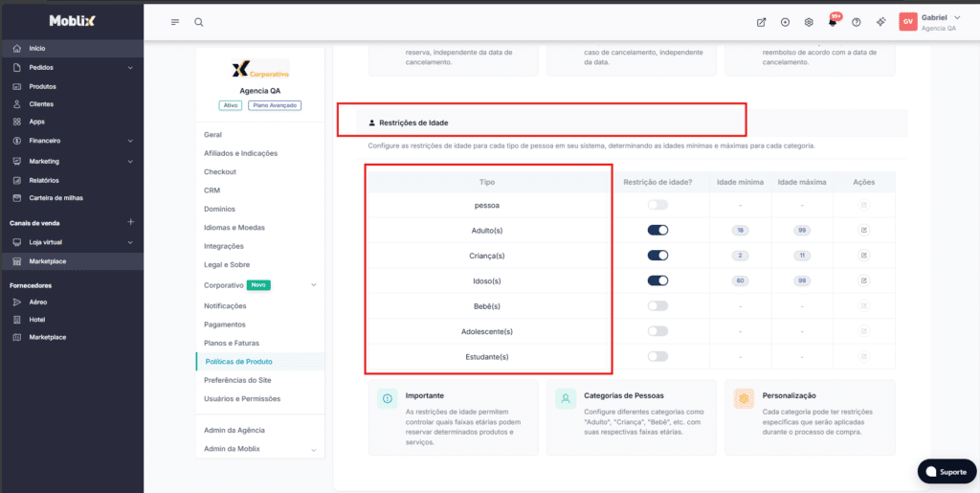Enable age restriction toggle for pessoa
Image resolution: width=980 pixels, height=493 pixels.
[657, 205]
